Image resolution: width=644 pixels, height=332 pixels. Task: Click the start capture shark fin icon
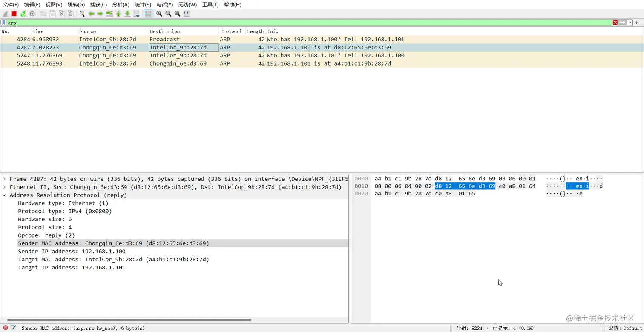pos(5,14)
